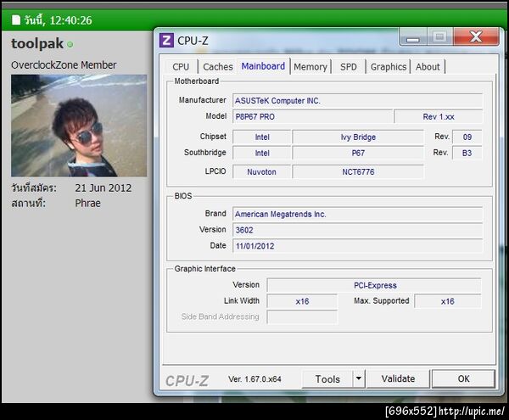This screenshot has width=509, height=420.
Task: Open the Caches tab
Action: click(x=218, y=67)
